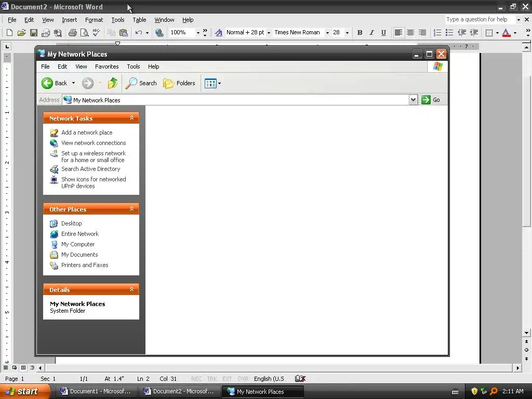Click the Printers and Faxes icon
Image resolution: width=532 pixels, height=399 pixels.
tap(54, 265)
